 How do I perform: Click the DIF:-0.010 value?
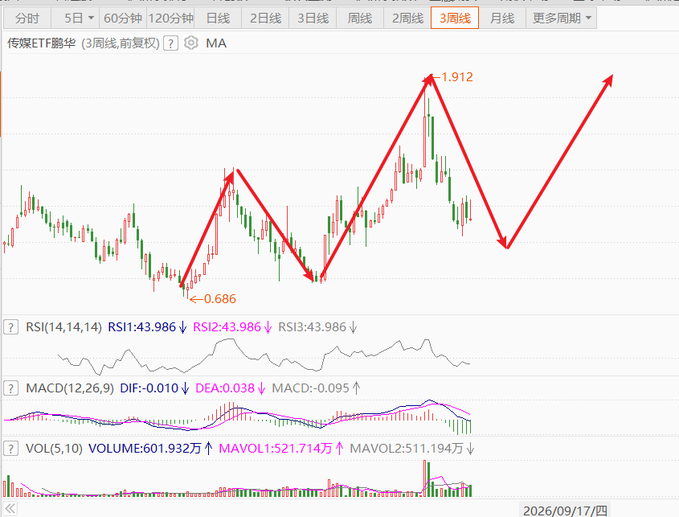[149, 388]
